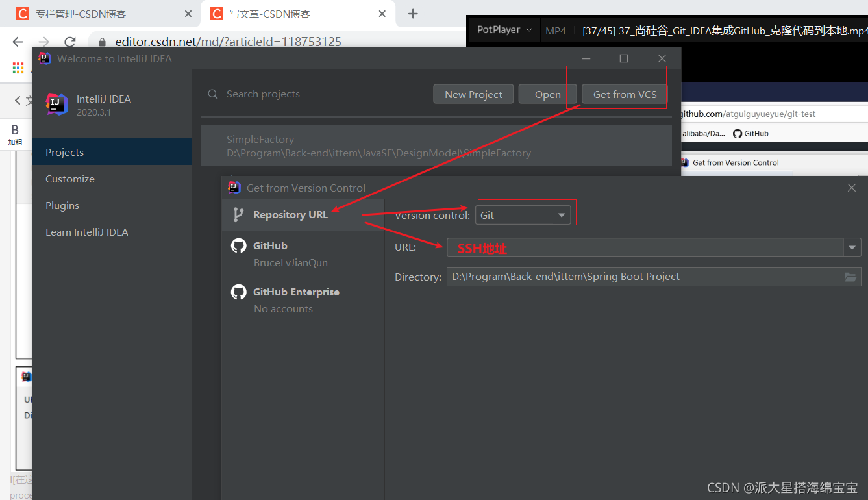The image size is (868, 500).
Task: Minimize the Welcome to IntelliJ IDEA window
Action: [x=586, y=58]
